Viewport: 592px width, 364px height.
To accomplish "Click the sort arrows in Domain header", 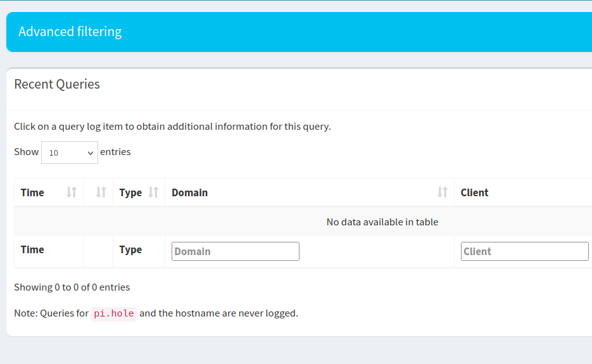I will [x=443, y=192].
